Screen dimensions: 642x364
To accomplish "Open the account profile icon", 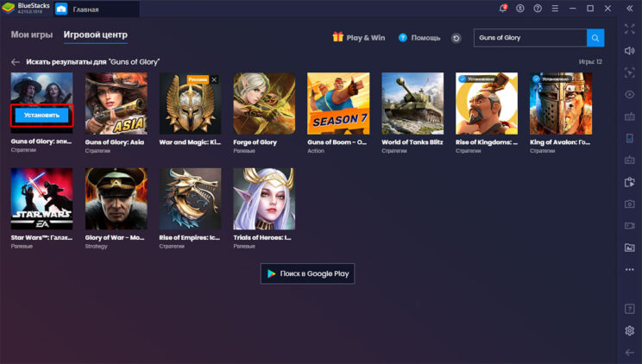I will point(520,9).
